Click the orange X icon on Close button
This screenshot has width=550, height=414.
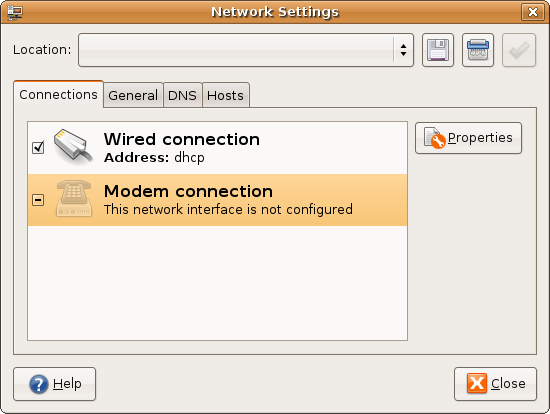point(477,383)
